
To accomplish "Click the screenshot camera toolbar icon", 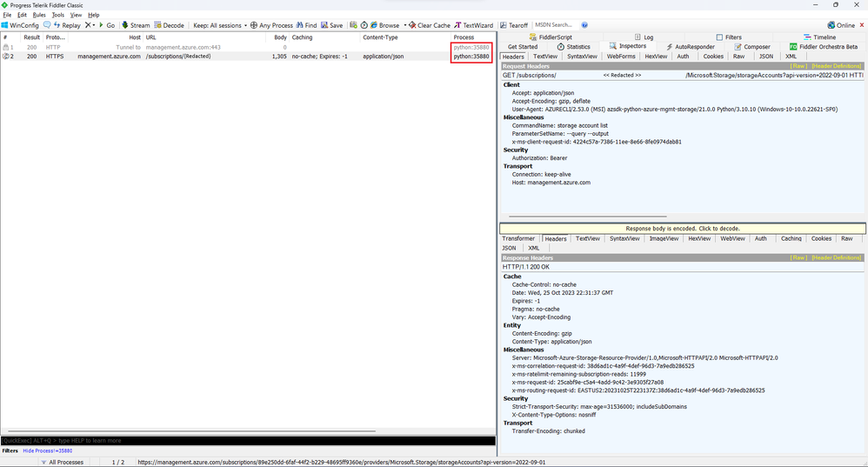I will pos(353,25).
